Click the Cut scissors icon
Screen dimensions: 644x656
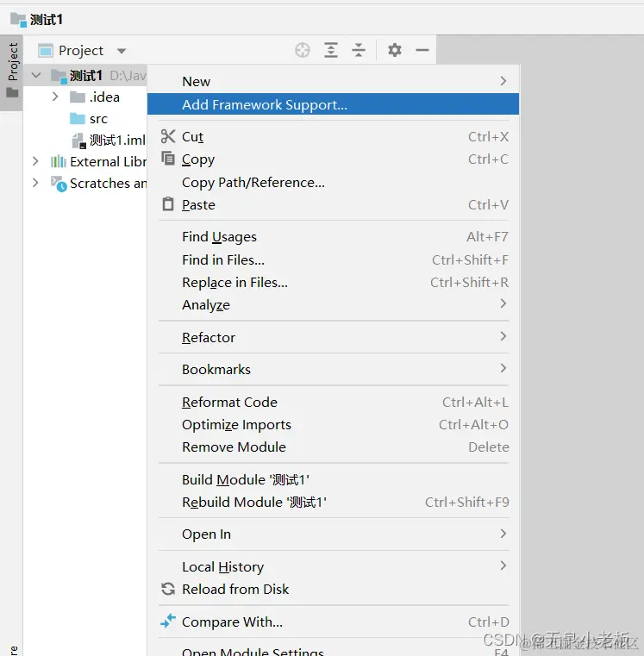168,136
